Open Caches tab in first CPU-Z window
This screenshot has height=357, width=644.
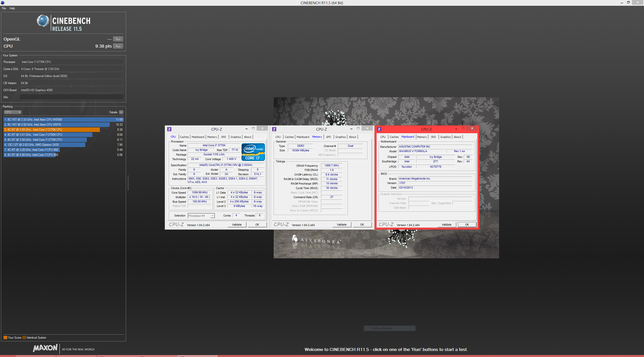point(184,137)
